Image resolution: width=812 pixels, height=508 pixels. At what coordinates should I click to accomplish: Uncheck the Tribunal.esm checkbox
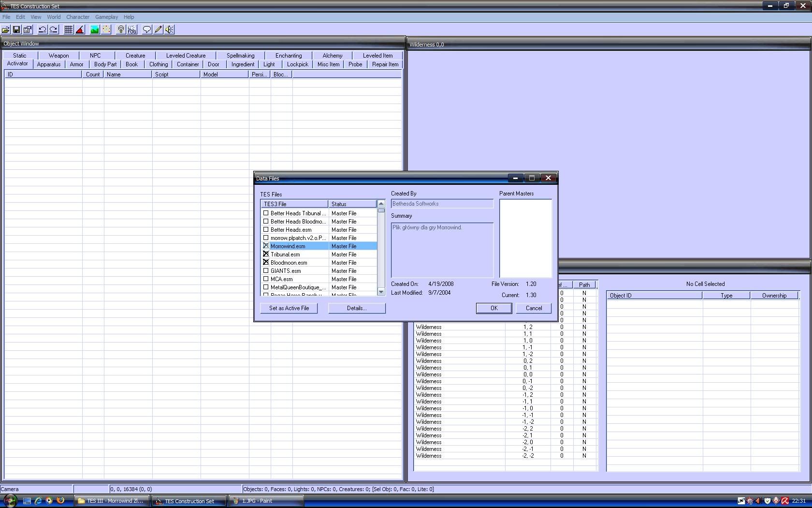(266, 254)
